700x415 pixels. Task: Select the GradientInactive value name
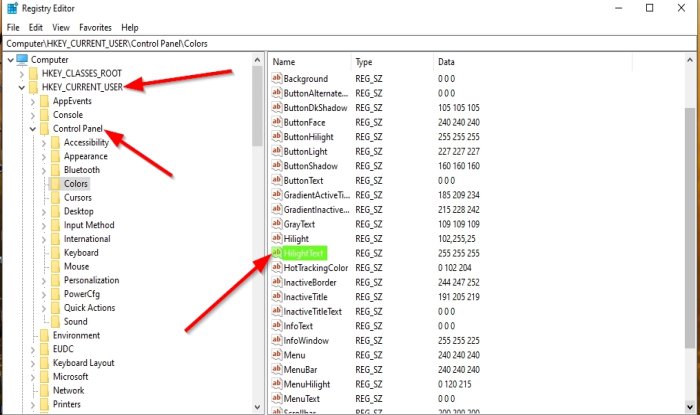pos(317,209)
